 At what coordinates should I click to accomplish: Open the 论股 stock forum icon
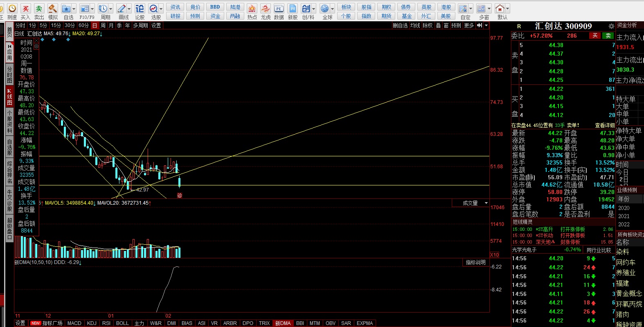(140, 8)
